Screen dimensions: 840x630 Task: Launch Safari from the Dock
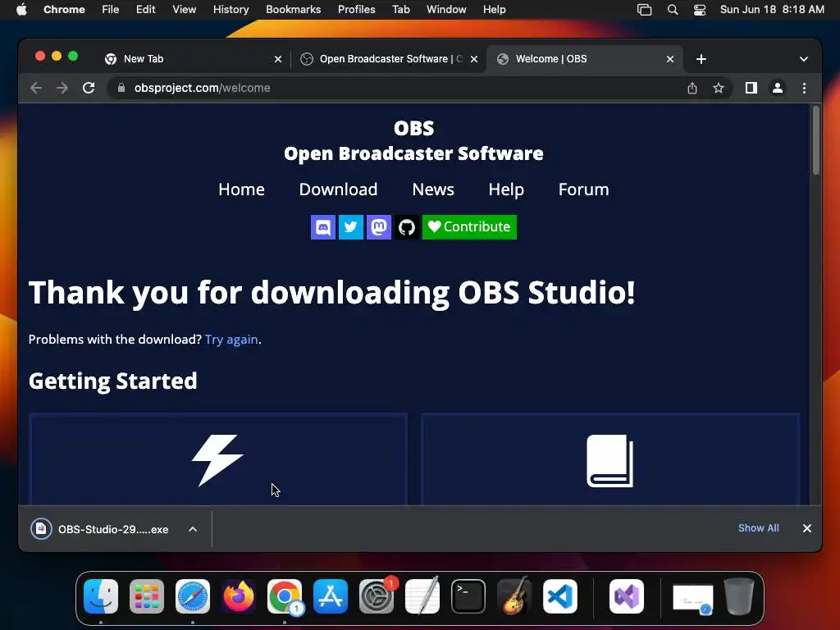(x=193, y=596)
